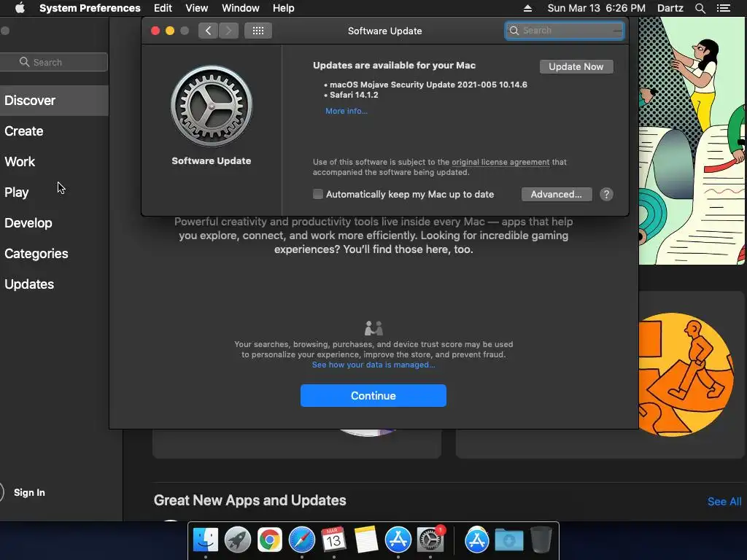Screen dimensions: 747x560
Task: Open the Advanced... options
Action: click(x=557, y=194)
